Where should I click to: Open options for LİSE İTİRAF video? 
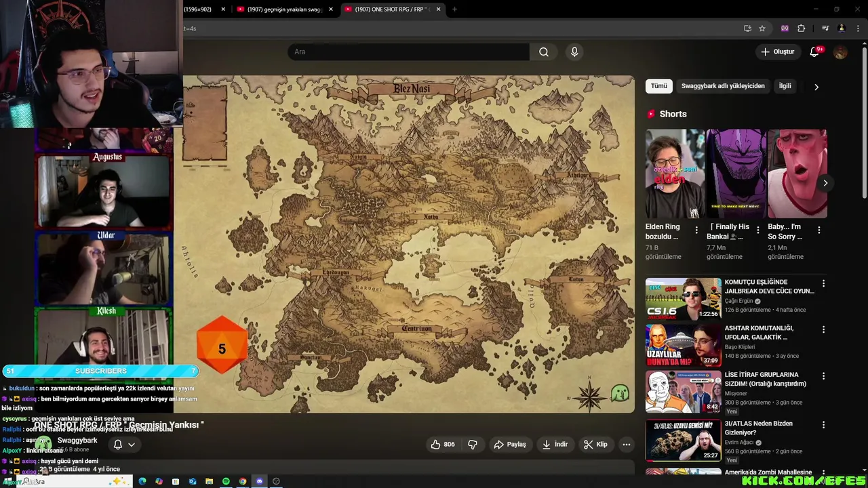click(823, 376)
